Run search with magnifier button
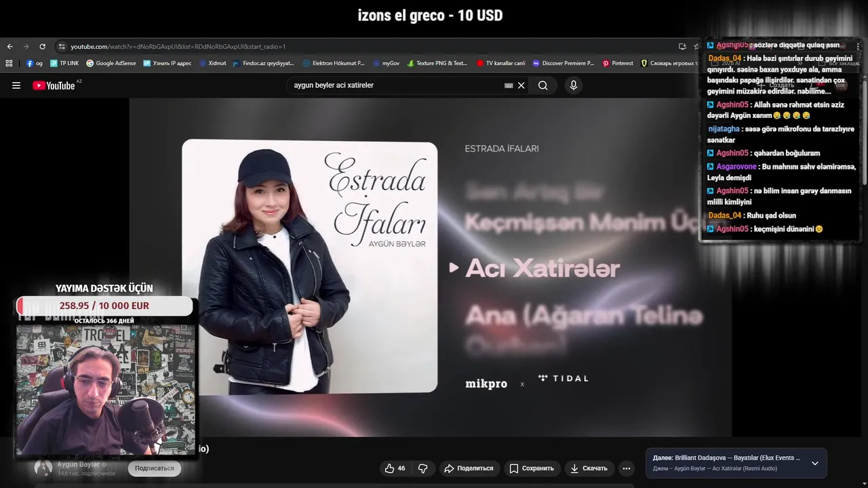This screenshot has height=488, width=868. click(543, 85)
